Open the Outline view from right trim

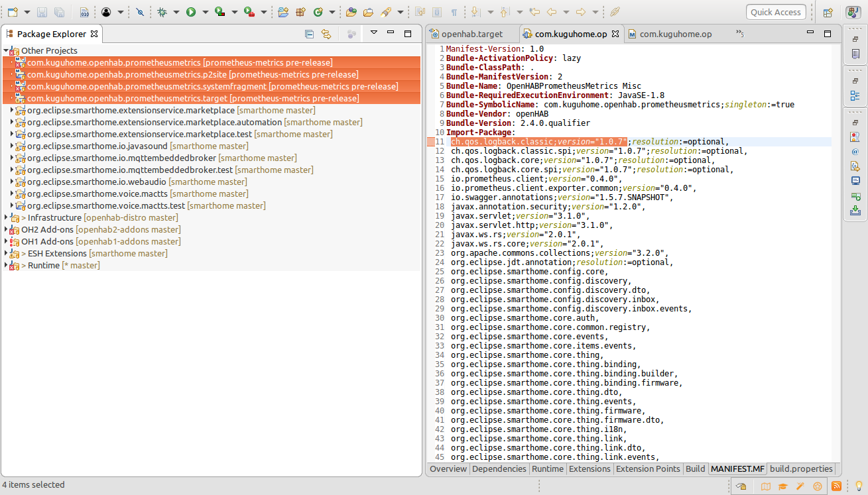point(855,96)
